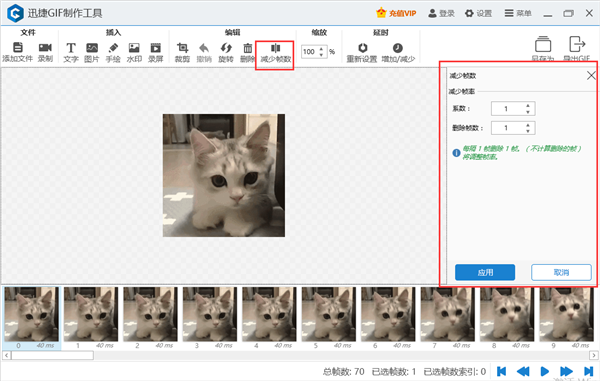Viewport: 600px width, 381px height.
Task: Click the cat GIF preview image
Action: tap(224, 175)
